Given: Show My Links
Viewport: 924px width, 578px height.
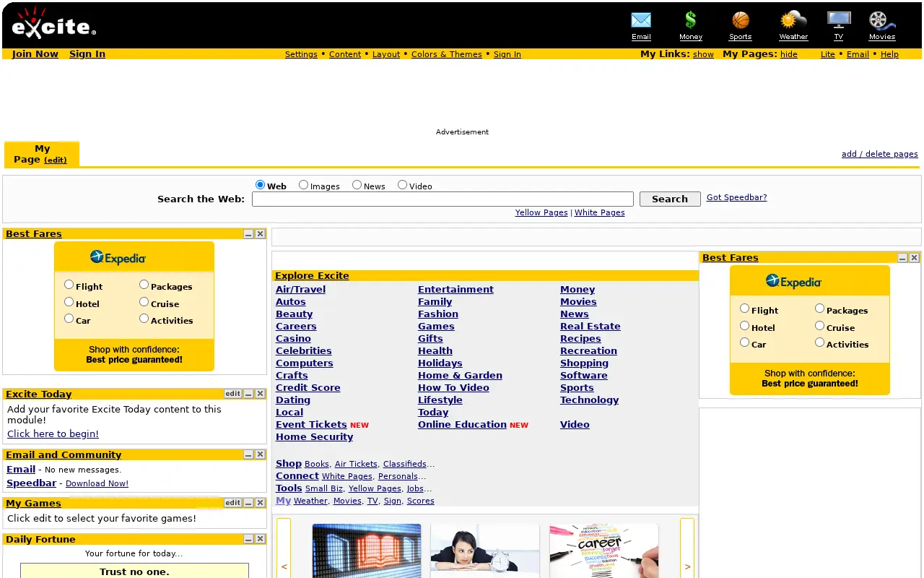Looking at the screenshot, I should point(703,54).
